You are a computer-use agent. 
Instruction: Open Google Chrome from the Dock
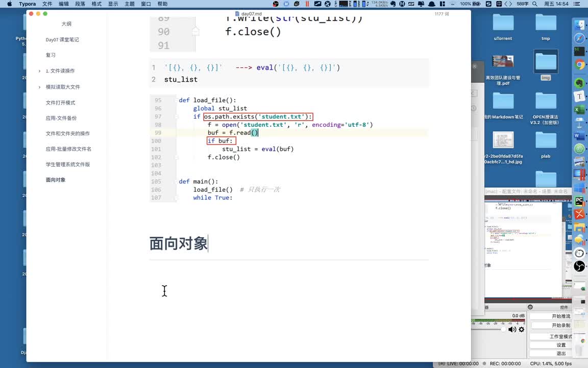[579, 64]
